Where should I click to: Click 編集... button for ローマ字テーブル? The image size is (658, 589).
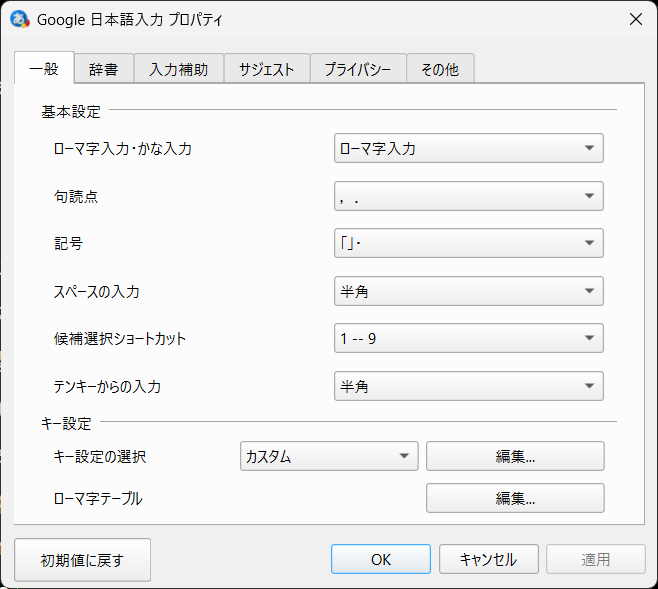coord(515,498)
